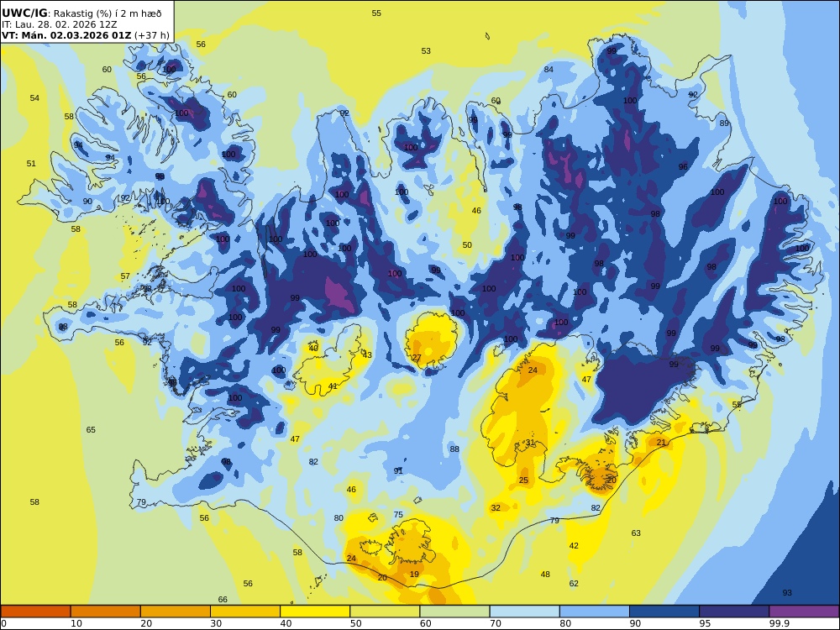Click the humidity value '91' in the south

[398, 471]
